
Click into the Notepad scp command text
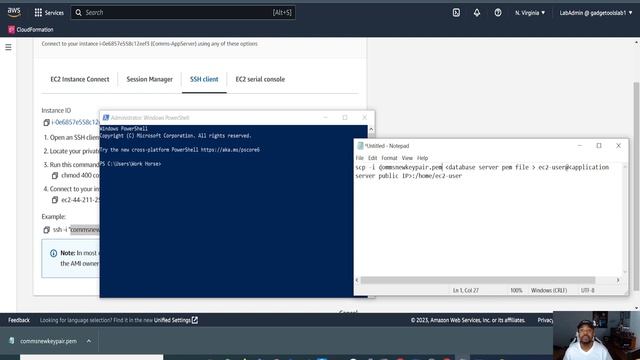pyautogui.click(x=482, y=171)
